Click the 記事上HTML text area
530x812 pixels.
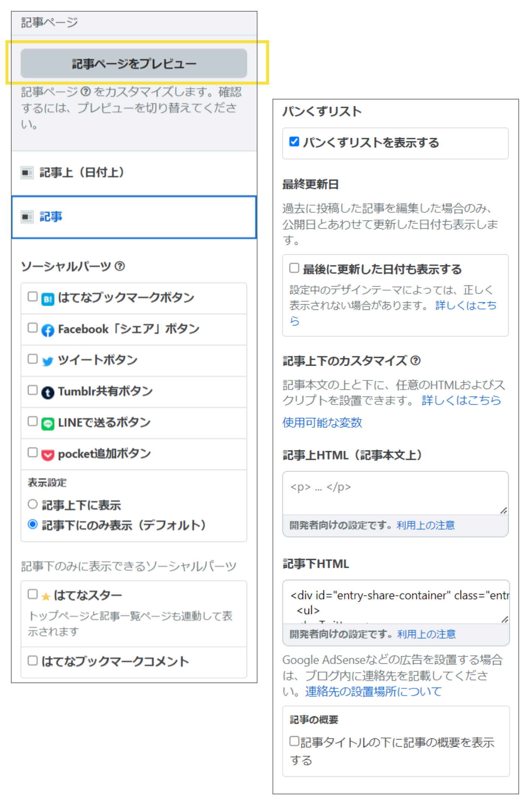(396, 493)
